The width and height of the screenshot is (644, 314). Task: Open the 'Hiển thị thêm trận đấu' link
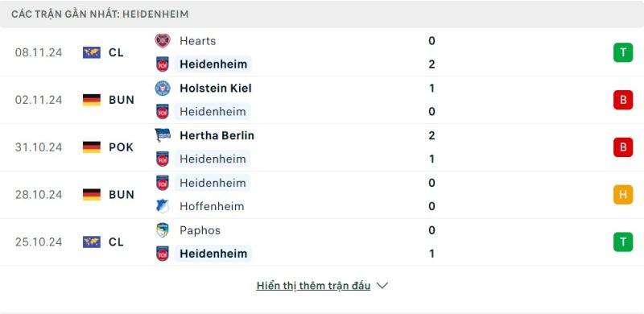(313, 286)
